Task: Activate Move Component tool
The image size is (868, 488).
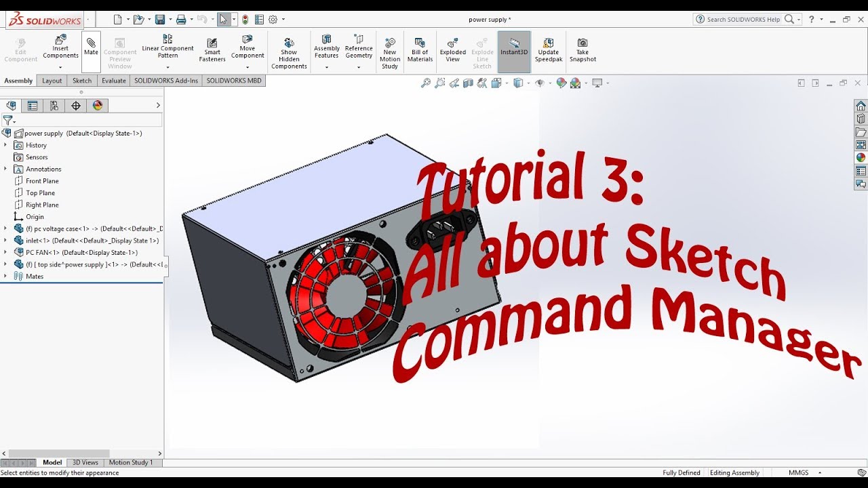Action: click(x=248, y=47)
